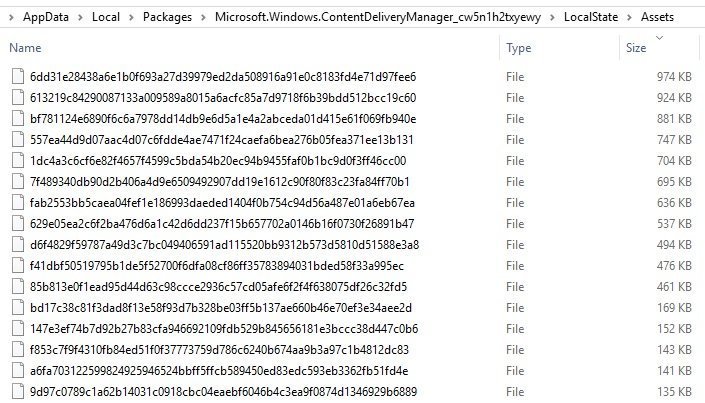
Task: Expand chevron after Packages in address bar
Action: [x=203, y=18]
